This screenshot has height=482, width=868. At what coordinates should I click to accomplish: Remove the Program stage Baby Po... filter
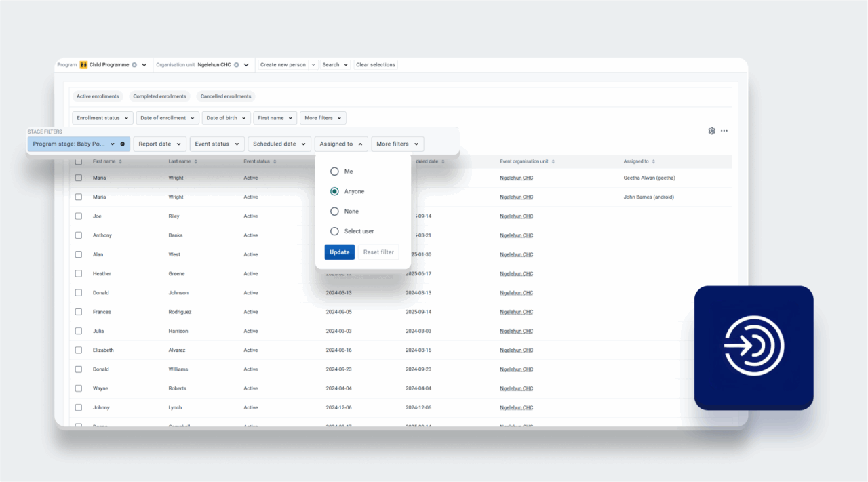tap(123, 144)
